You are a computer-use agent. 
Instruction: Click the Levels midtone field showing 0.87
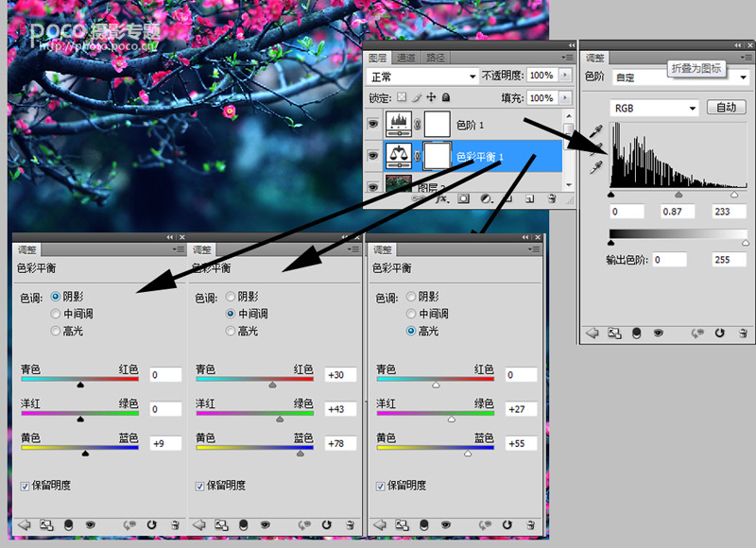click(x=678, y=211)
